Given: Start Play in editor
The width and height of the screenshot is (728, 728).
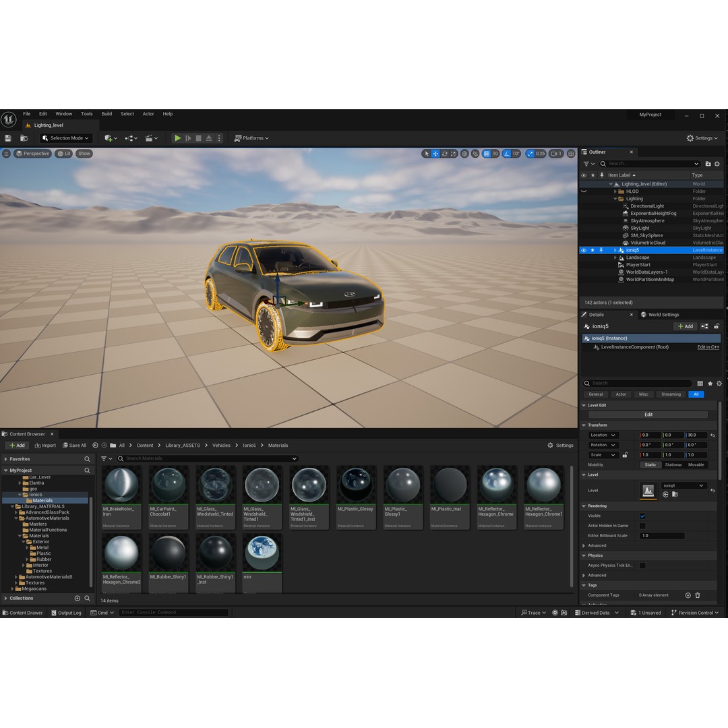Looking at the screenshot, I should (177, 138).
